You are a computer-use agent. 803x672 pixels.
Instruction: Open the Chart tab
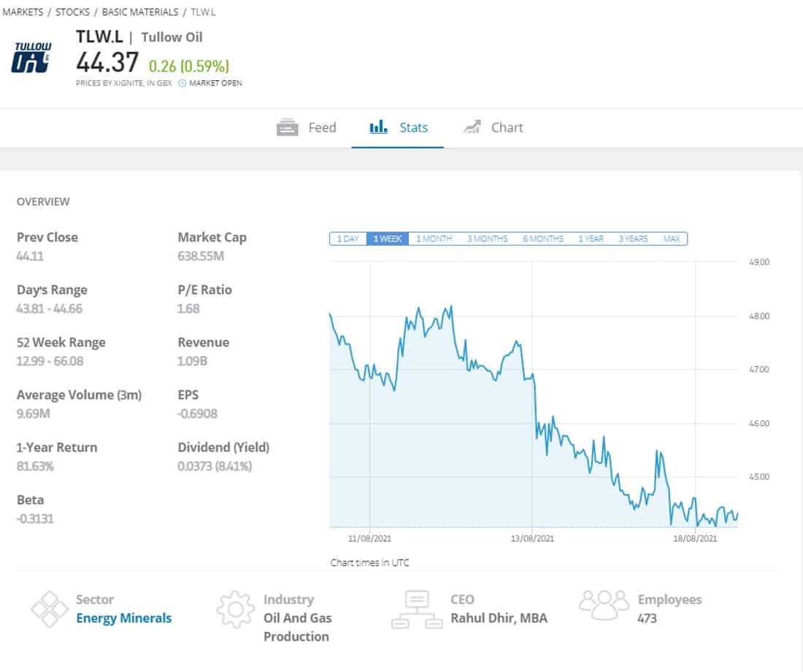pos(493,128)
